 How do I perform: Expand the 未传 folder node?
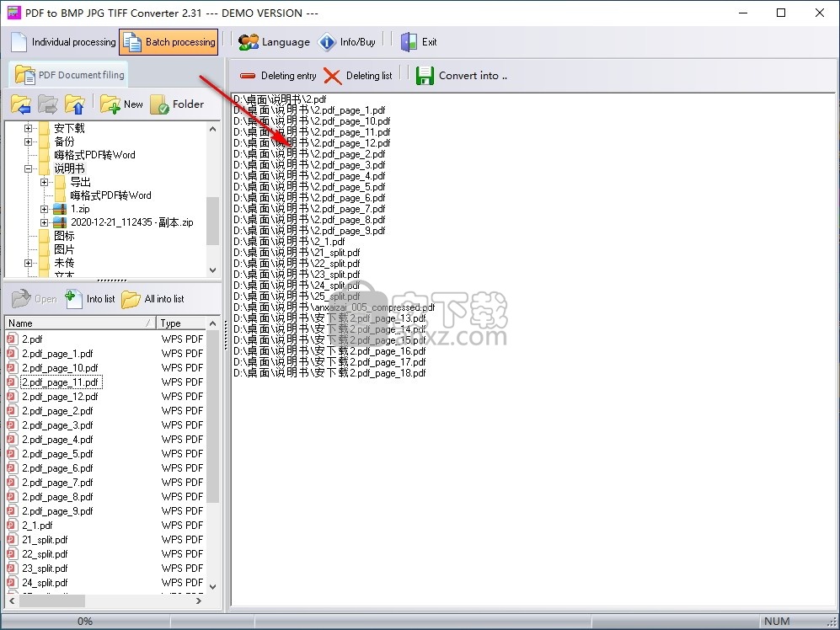click(29, 263)
